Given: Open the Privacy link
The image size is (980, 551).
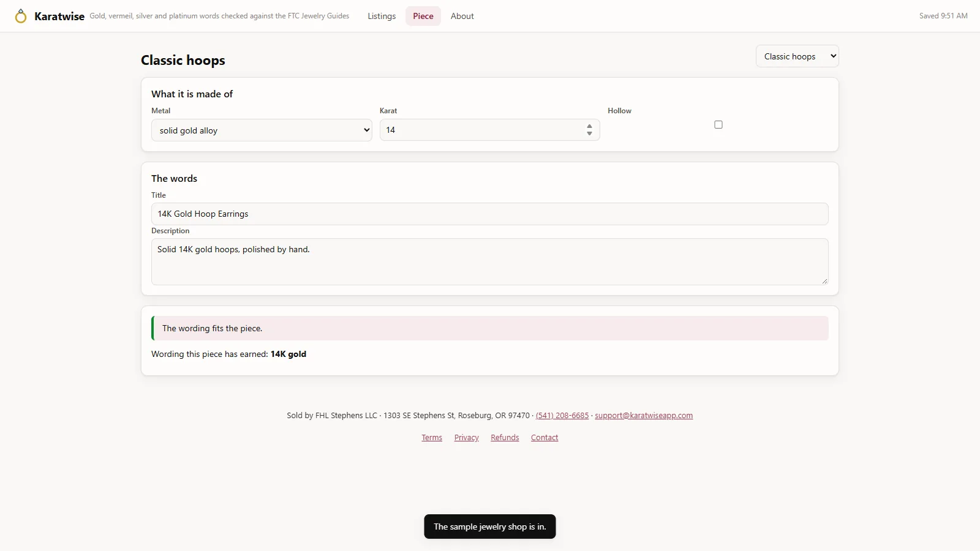Looking at the screenshot, I should point(467,437).
